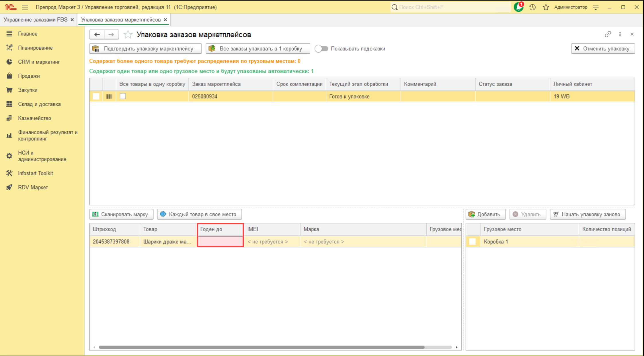This screenshot has height=356, width=644.
Task: Open service settings menu next to Администратор
Action: point(596,7)
